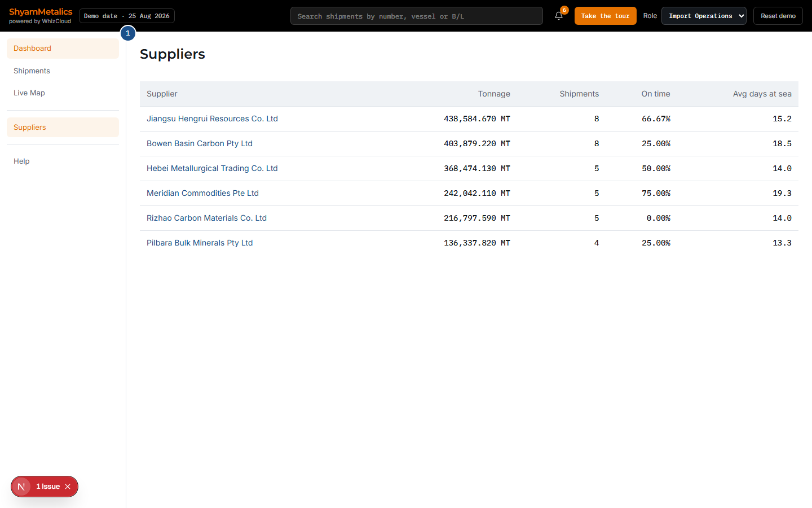This screenshot has width=812, height=508.
Task: Open the Live Map page
Action: coord(63,93)
